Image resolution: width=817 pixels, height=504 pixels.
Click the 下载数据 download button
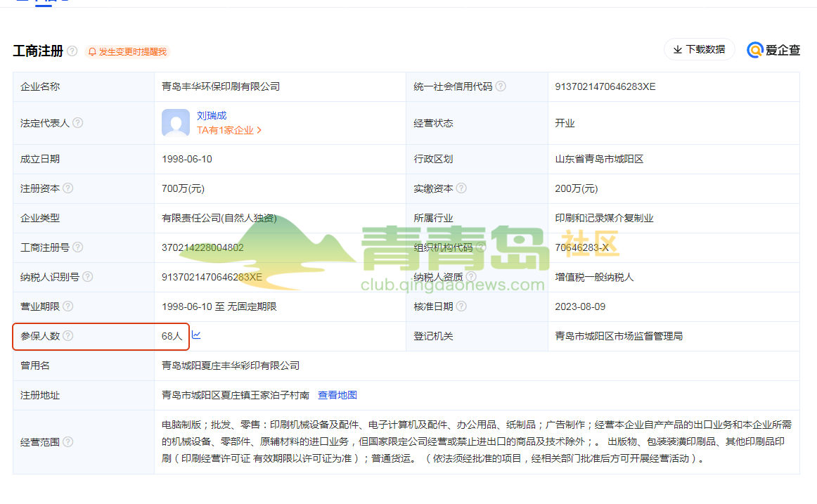(700, 49)
